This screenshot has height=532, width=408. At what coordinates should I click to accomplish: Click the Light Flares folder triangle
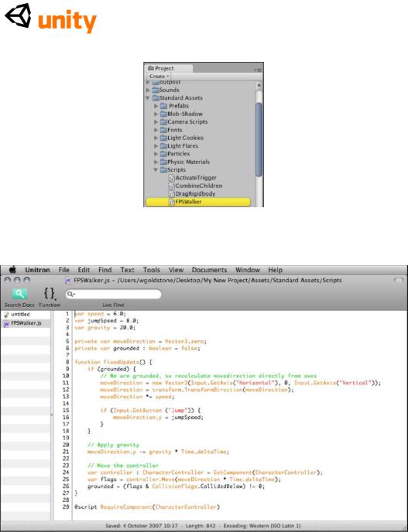156,146
